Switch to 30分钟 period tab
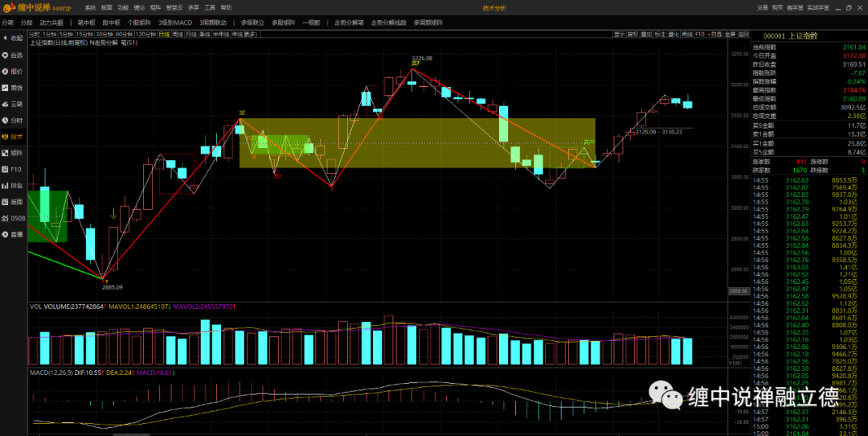 (104, 35)
